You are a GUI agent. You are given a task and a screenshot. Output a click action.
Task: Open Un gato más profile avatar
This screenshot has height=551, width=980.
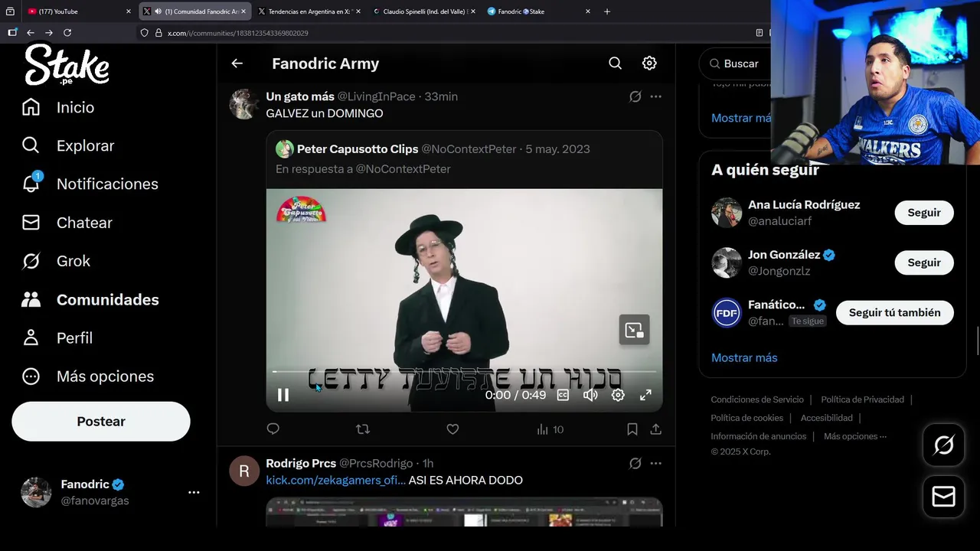244,104
